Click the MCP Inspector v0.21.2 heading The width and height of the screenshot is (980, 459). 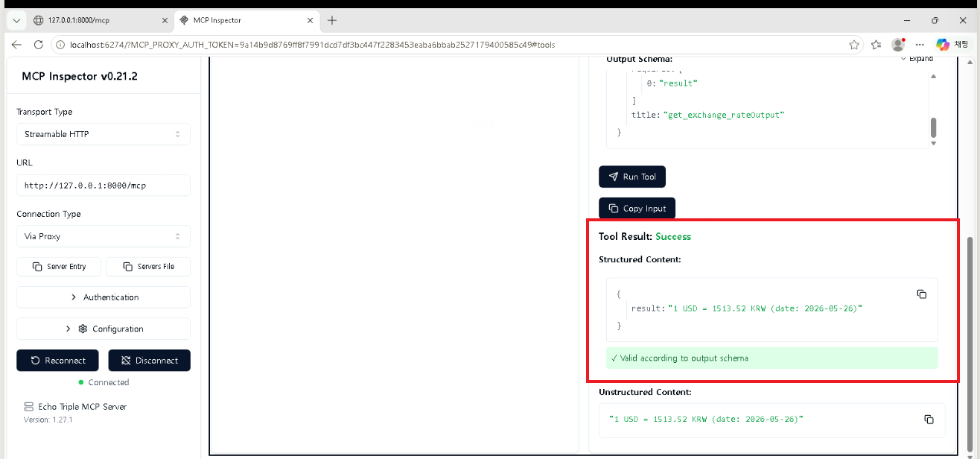[80, 76]
